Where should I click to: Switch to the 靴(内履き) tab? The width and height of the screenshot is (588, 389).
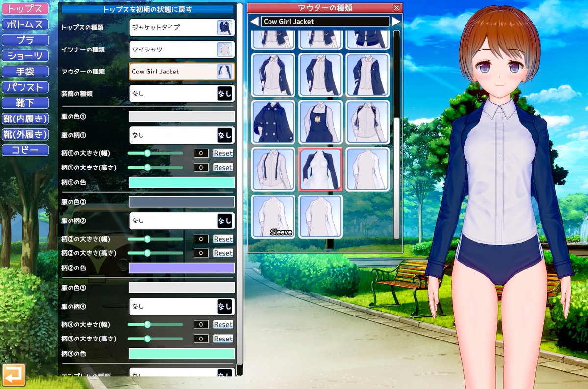25,119
